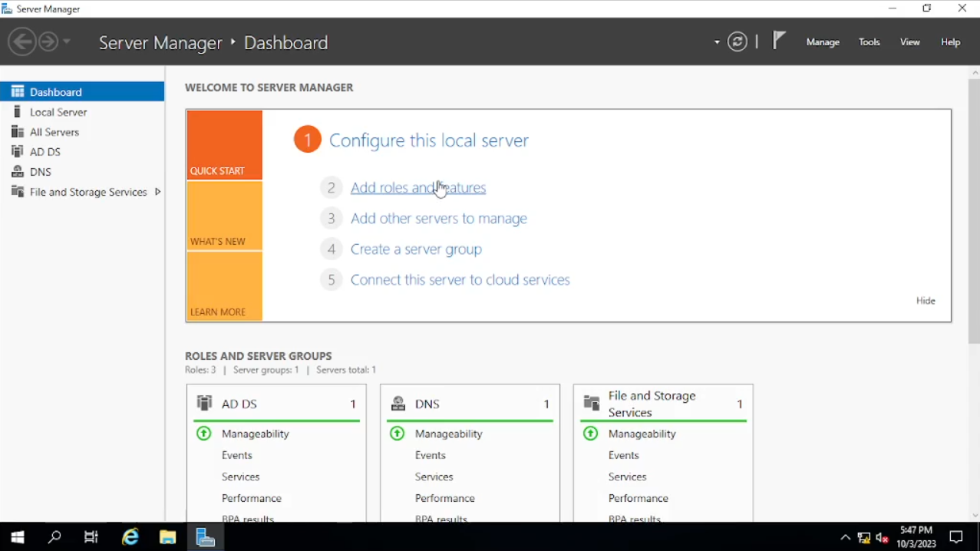Open the Notifications flag icon
This screenshot has width=980, height=551.
pos(779,41)
